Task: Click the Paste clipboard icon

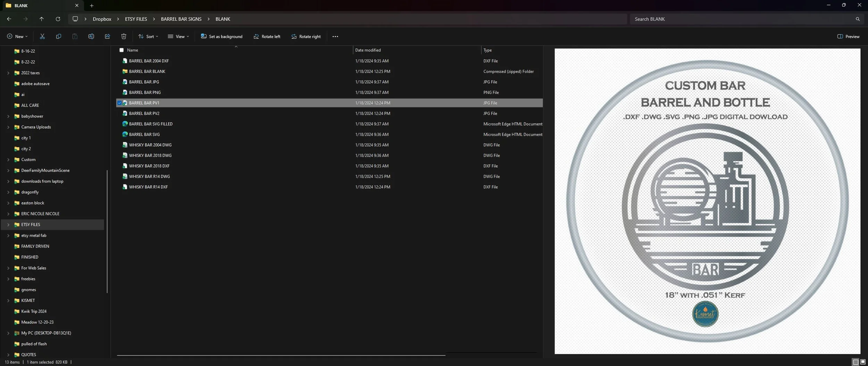Action: [75, 36]
